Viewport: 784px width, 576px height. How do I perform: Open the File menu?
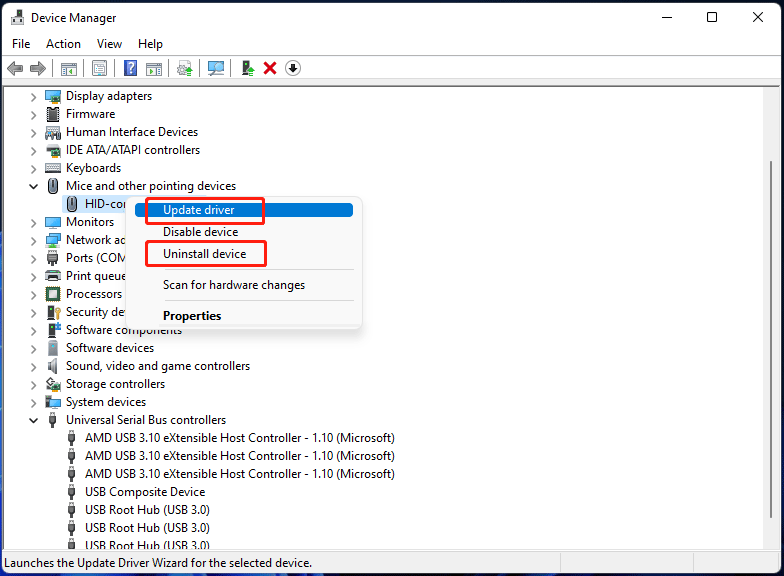(x=21, y=44)
